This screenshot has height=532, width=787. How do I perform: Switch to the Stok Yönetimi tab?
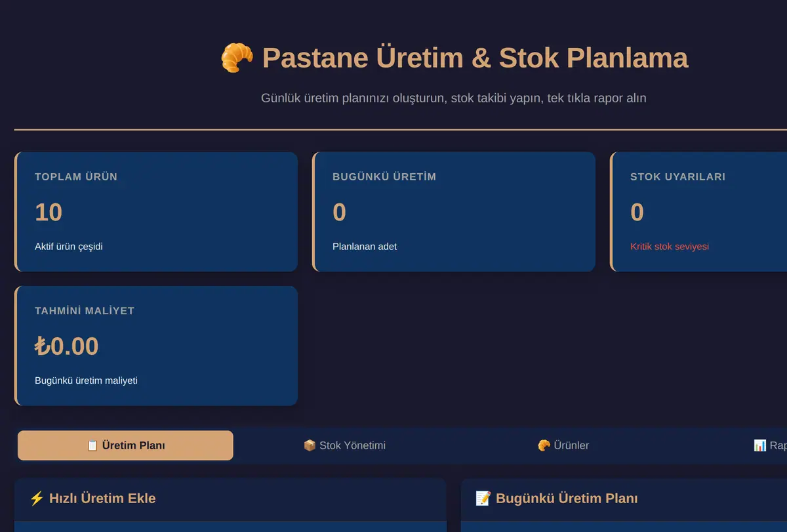click(x=344, y=445)
